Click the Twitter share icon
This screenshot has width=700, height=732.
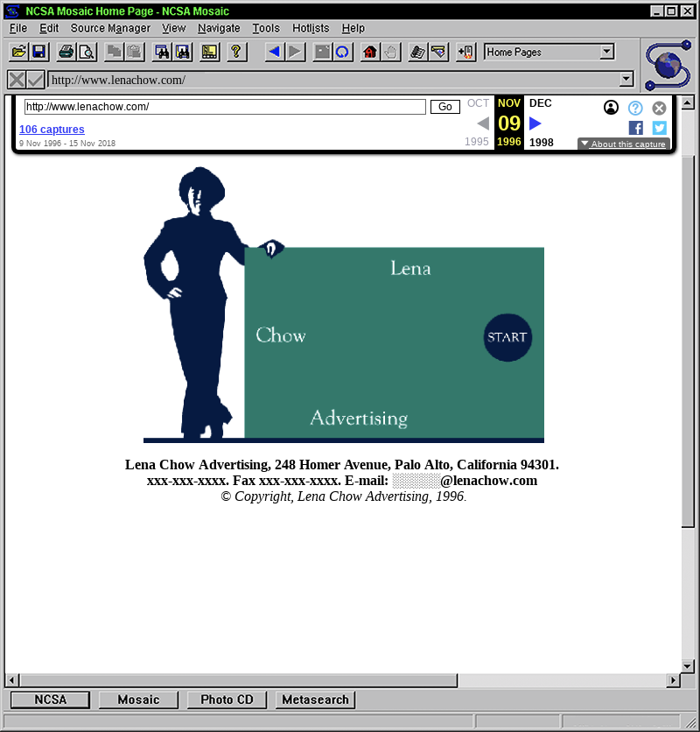[659, 128]
